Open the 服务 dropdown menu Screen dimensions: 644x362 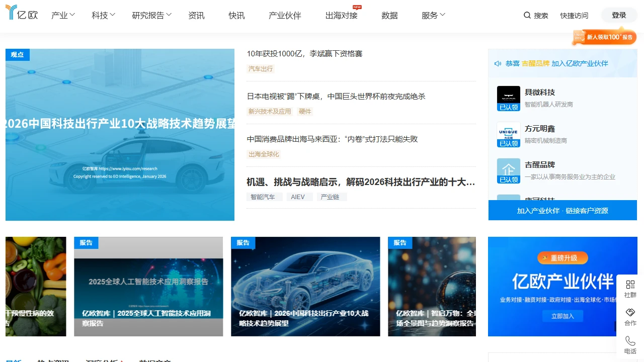[433, 15]
